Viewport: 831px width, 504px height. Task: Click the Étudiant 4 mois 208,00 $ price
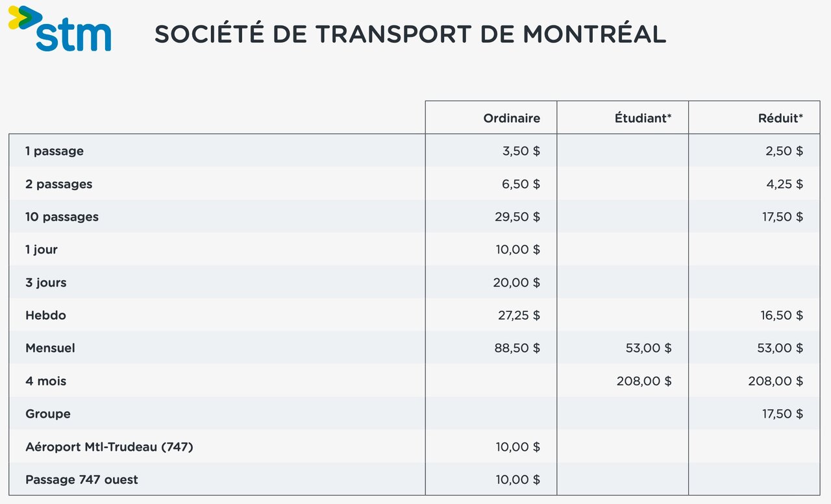click(644, 381)
